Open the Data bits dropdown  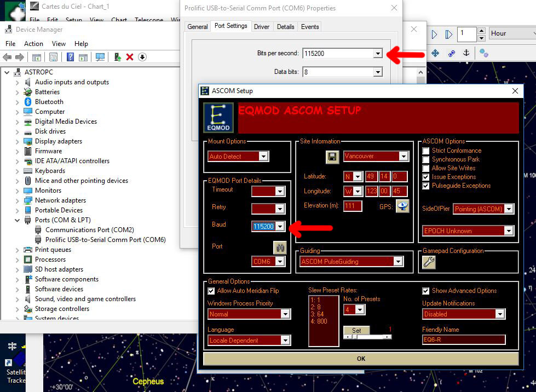(378, 72)
